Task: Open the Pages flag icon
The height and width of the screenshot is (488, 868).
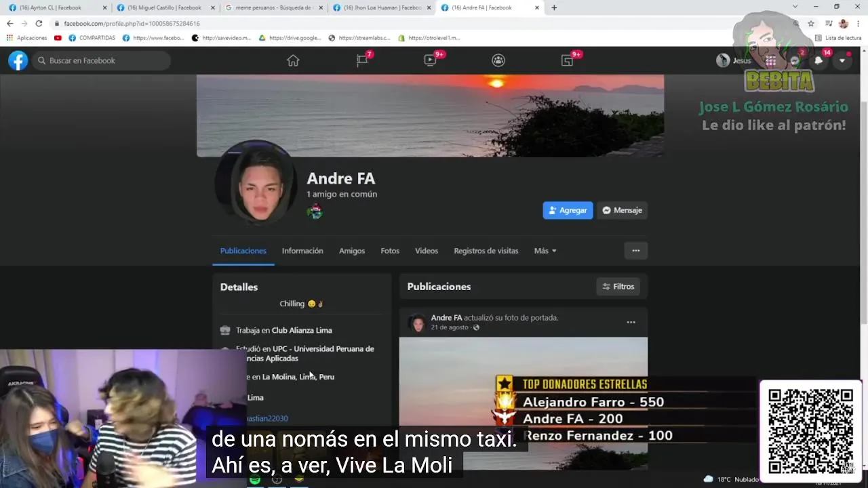Action: click(362, 60)
